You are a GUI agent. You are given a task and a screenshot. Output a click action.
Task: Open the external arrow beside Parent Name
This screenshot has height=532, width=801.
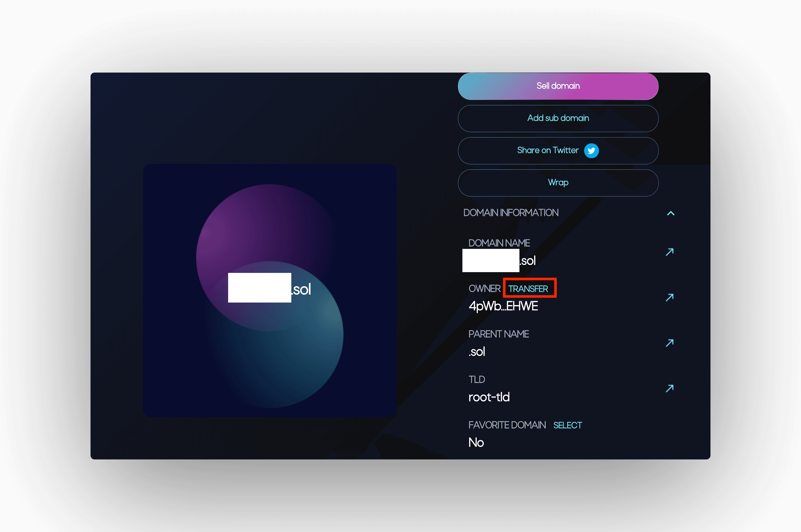[x=669, y=343]
